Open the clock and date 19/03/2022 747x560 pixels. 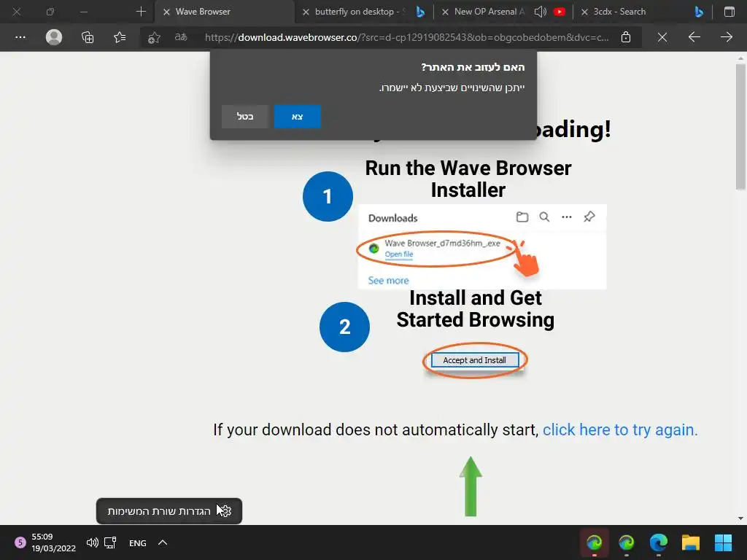[53, 542]
